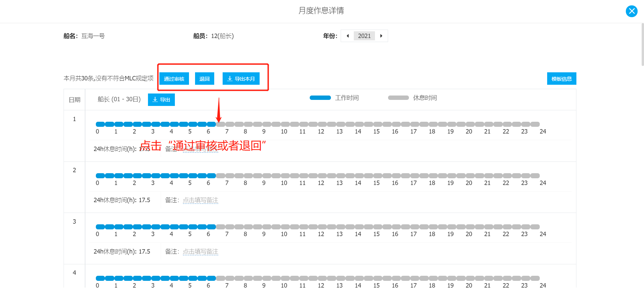Screen dimensions: 644x300
Task: Click the 通过审核 button
Action: point(174,79)
